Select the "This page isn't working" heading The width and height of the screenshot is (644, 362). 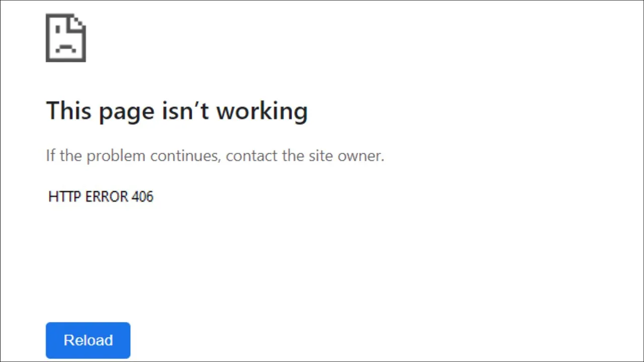coord(177,111)
